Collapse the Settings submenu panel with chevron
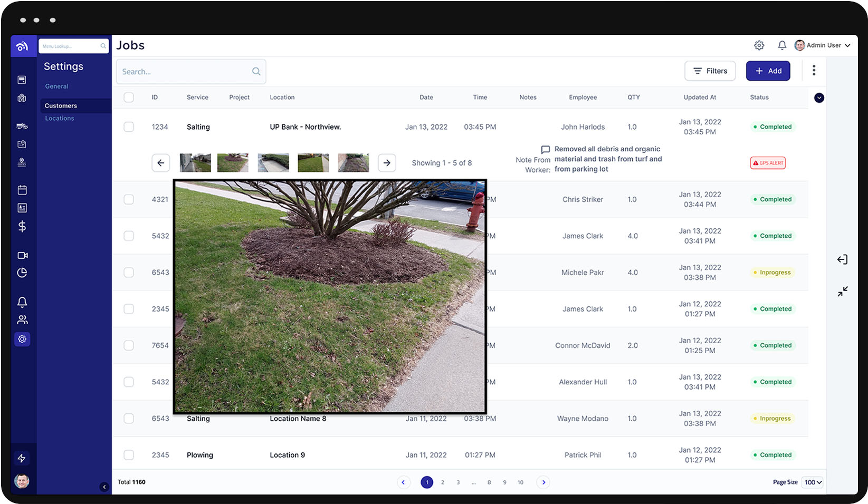Viewport: 868px width, 504px height. click(x=104, y=487)
